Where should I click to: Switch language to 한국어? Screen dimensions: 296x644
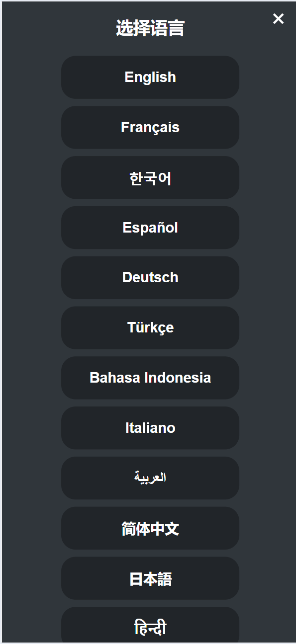[150, 177]
